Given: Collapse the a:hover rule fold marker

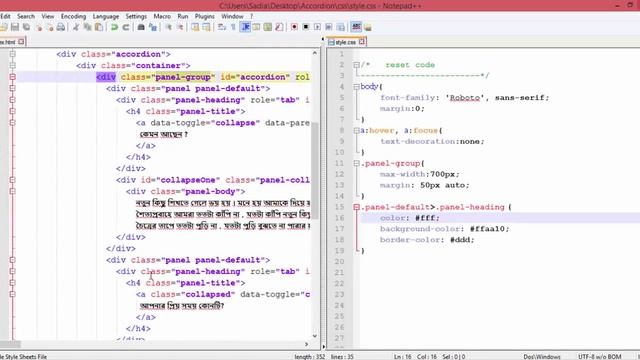Looking at the screenshot, I should coord(356,131).
